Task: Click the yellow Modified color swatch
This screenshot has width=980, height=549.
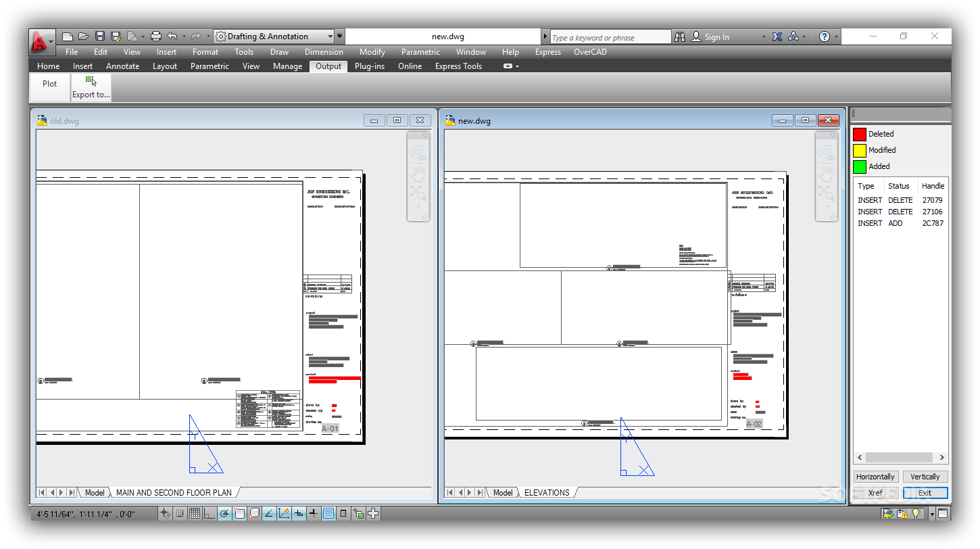Action: (860, 150)
